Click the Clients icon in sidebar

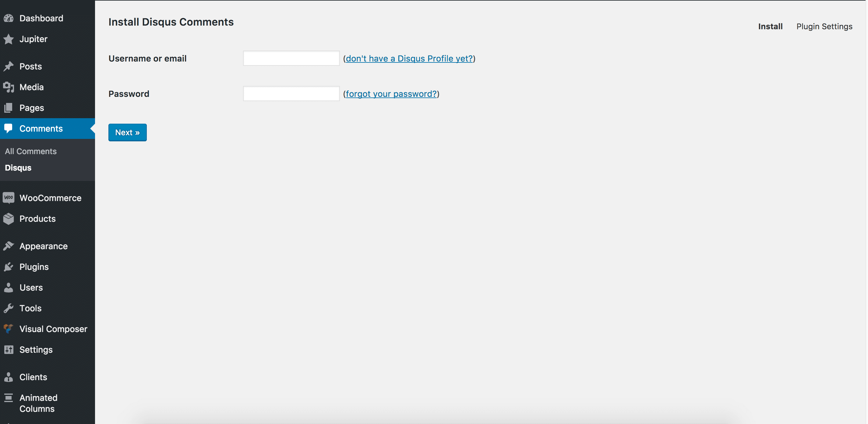pyautogui.click(x=9, y=377)
